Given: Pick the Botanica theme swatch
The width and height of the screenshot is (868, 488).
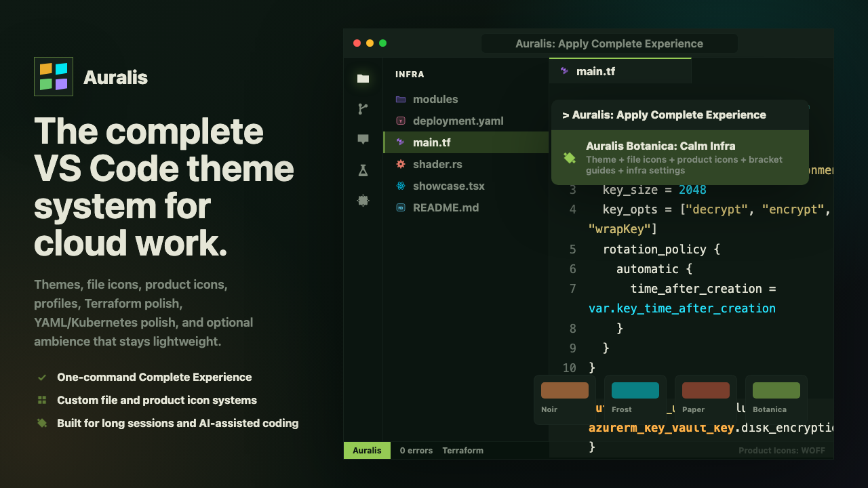Looking at the screenshot, I should coord(776,399).
